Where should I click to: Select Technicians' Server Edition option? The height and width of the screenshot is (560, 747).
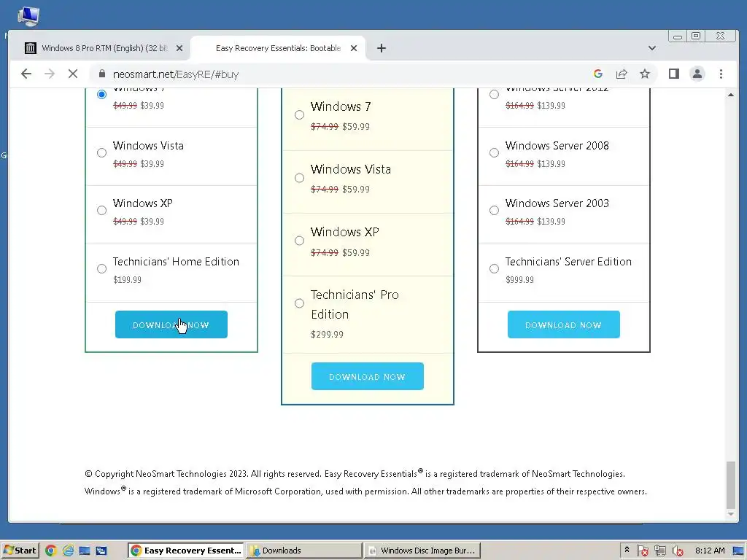(494, 268)
